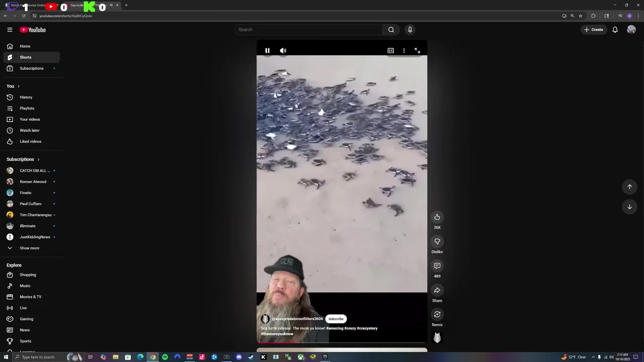Image resolution: width=644 pixels, height=362 pixels.
Task: Open Music in Explore
Action: pos(32,286)
